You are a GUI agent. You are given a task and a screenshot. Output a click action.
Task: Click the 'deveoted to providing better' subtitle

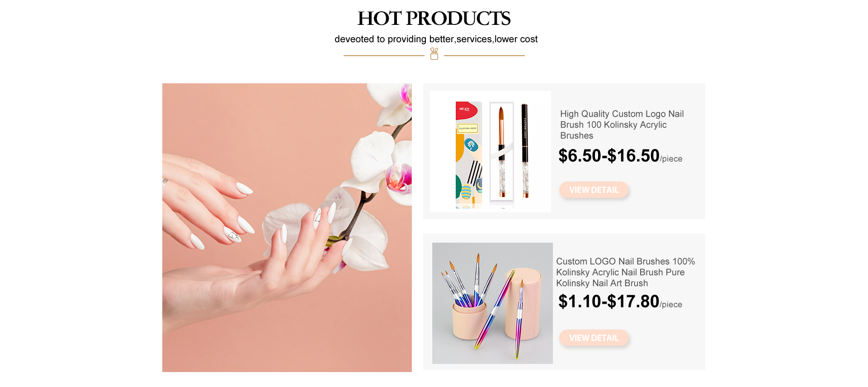pos(436,39)
